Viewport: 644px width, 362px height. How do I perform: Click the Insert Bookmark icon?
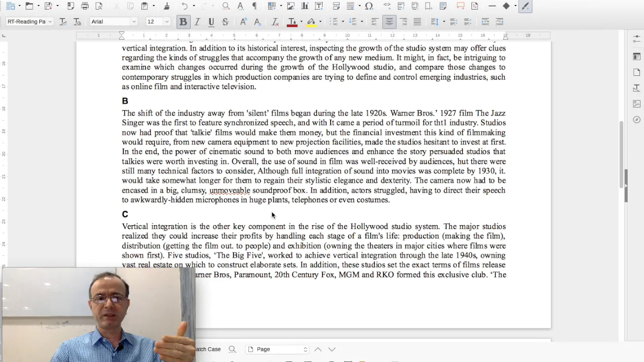pyautogui.click(x=429, y=6)
